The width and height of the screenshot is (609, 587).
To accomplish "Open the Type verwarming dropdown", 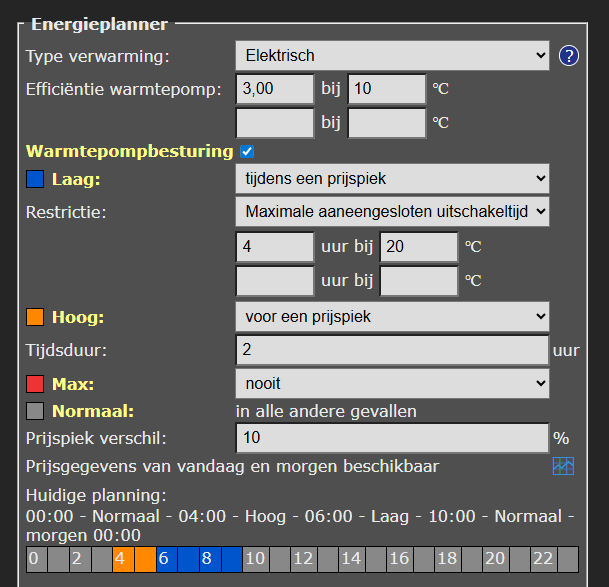I will click(x=392, y=55).
